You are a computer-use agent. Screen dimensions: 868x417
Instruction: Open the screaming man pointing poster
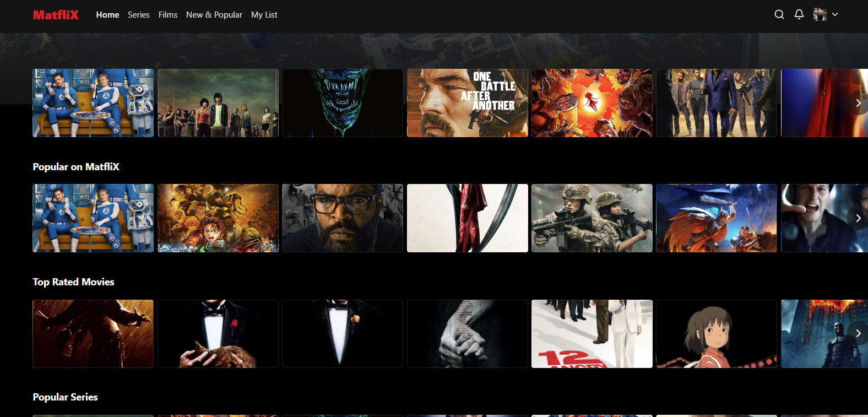pyautogui.click(x=824, y=218)
